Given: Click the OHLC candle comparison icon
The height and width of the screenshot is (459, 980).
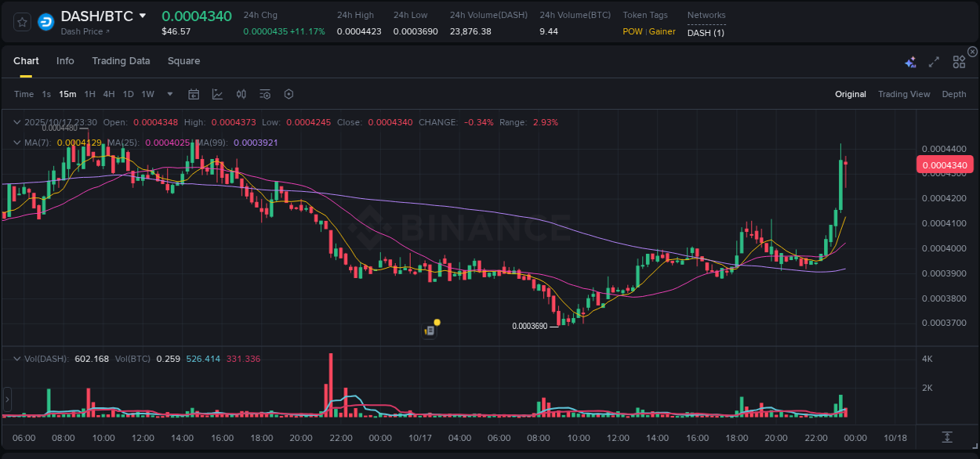Looking at the screenshot, I should [x=241, y=94].
